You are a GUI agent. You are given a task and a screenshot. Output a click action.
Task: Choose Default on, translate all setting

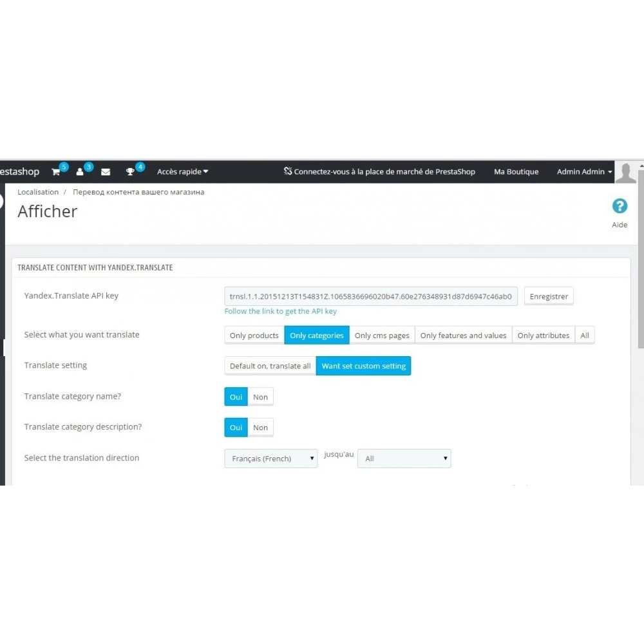(270, 366)
